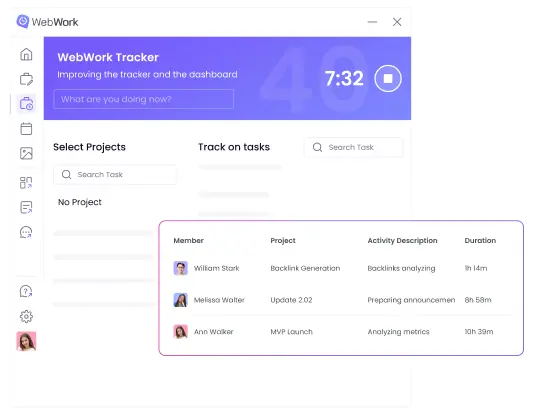Click the user profile avatar in sidebar
Image resolution: width=533 pixels, height=414 pixels.
pyautogui.click(x=26, y=341)
